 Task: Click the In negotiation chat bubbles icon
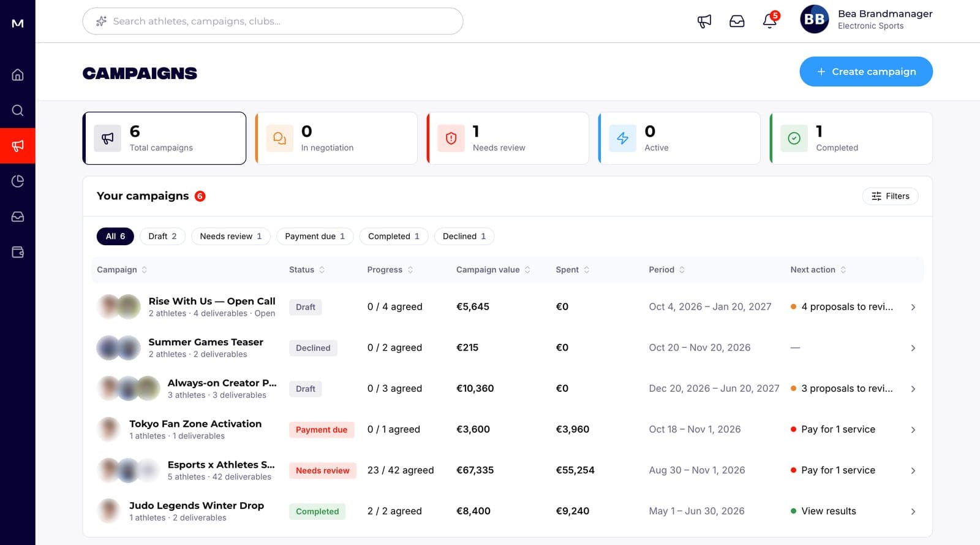click(x=279, y=139)
